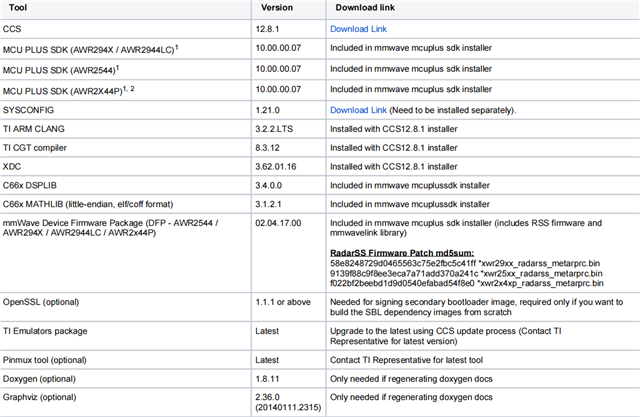Click Included in mcuplussdk installer in MATHLIB row
Image resolution: width=640 pixels, height=417 pixels.
coord(410,204)
